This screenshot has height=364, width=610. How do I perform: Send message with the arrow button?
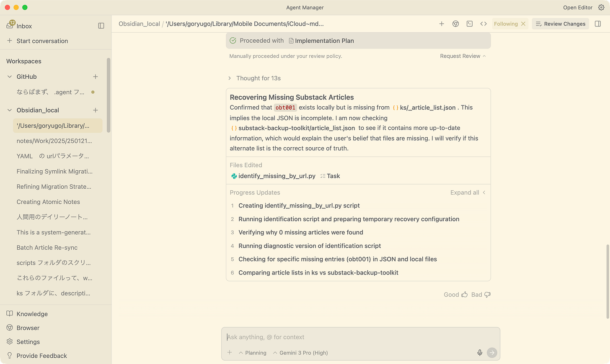click(x=492, y=353)
